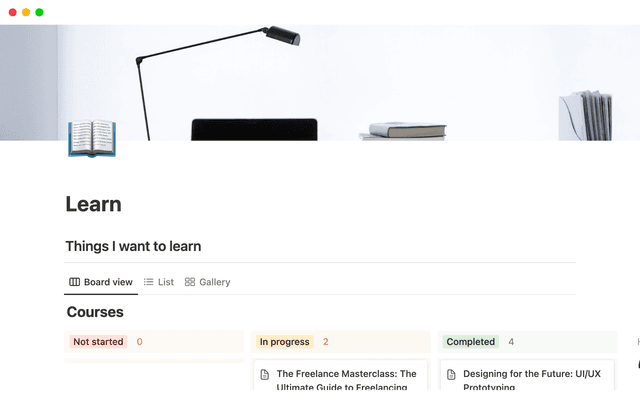Click the open book page icon

point(91,139)
